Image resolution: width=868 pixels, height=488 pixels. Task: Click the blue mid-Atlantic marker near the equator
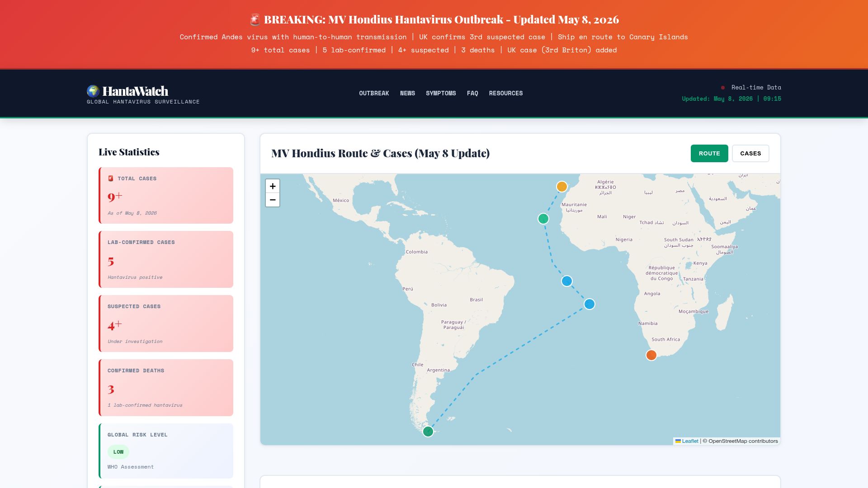567,281
